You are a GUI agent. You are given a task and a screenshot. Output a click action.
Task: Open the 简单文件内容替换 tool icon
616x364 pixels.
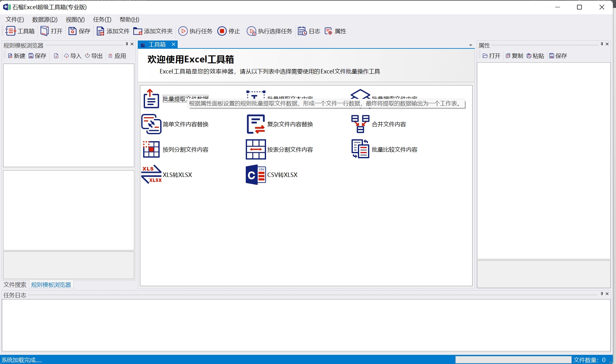pyautogui.click(x=151, y=124)
